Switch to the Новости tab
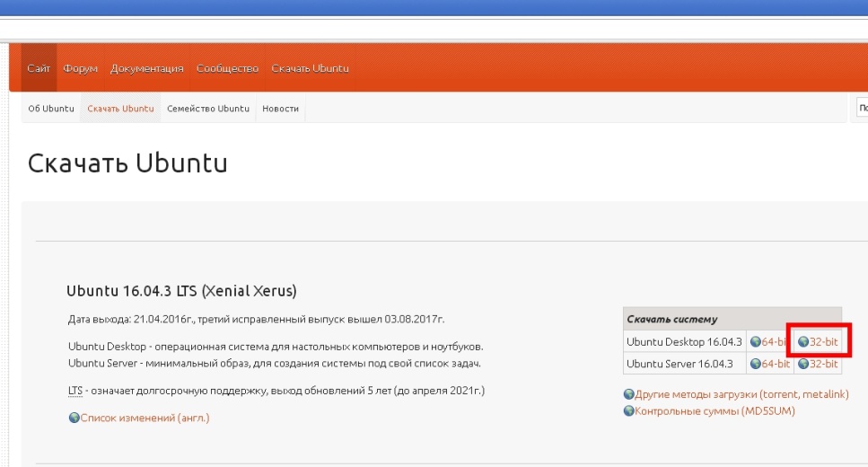 (280, 109)
